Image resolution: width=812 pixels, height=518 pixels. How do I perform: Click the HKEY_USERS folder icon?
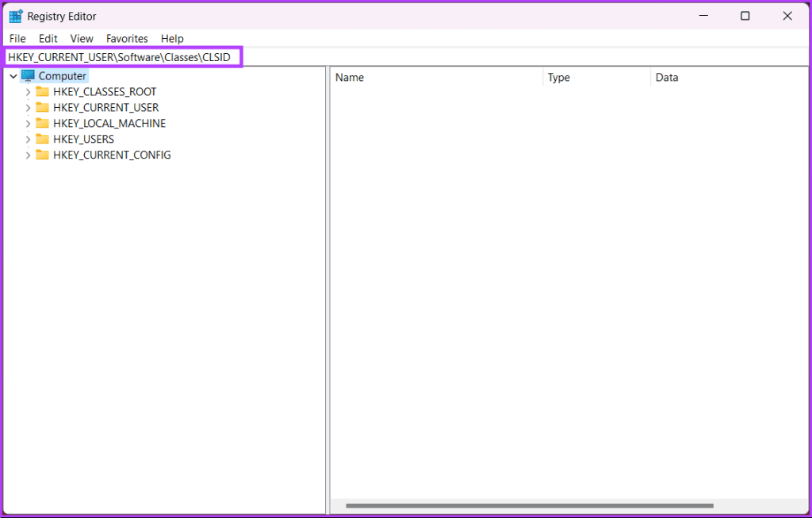(43, 139)
